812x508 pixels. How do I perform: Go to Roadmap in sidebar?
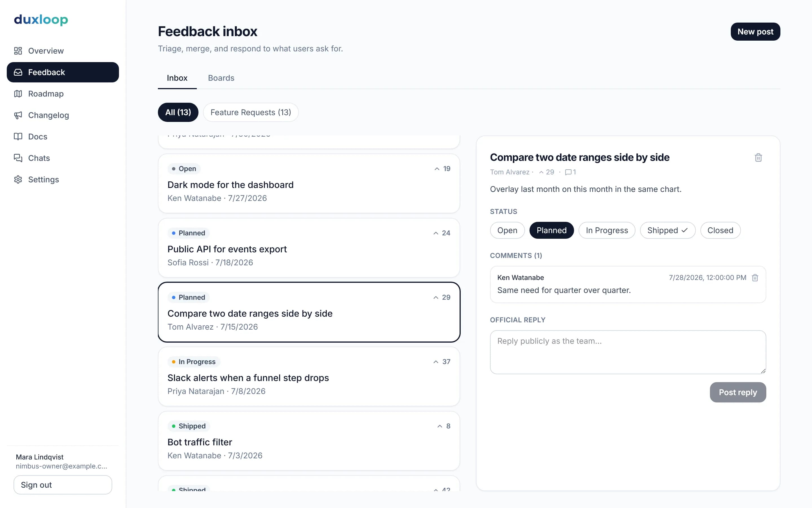[63, 94]
